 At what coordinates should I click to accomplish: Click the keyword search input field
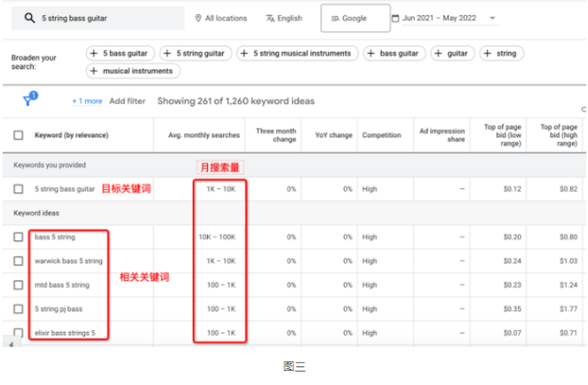click(x=98, y=18)
